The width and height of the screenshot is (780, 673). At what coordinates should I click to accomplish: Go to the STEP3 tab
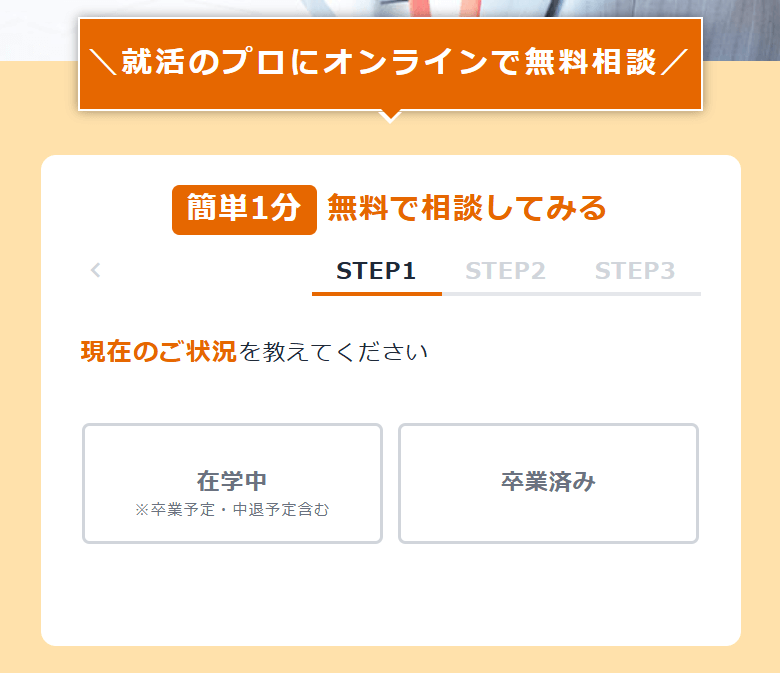[x=635, y=271]
